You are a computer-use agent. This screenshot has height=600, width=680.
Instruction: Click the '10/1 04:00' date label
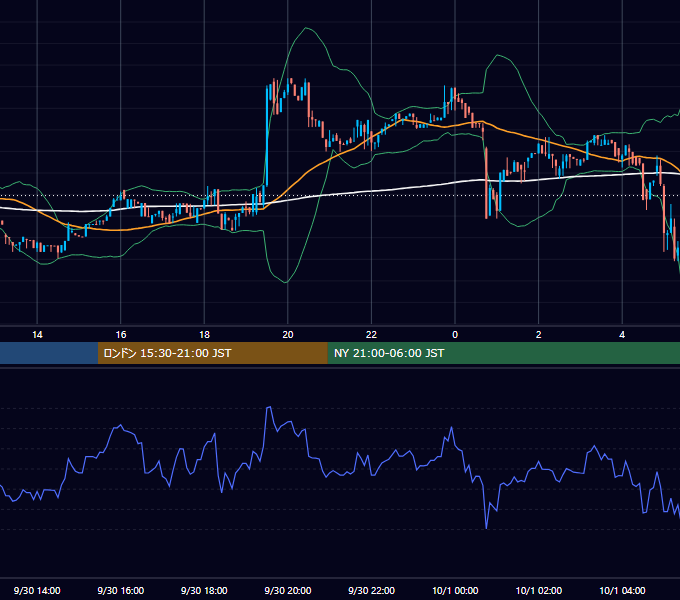coord(622,590)
